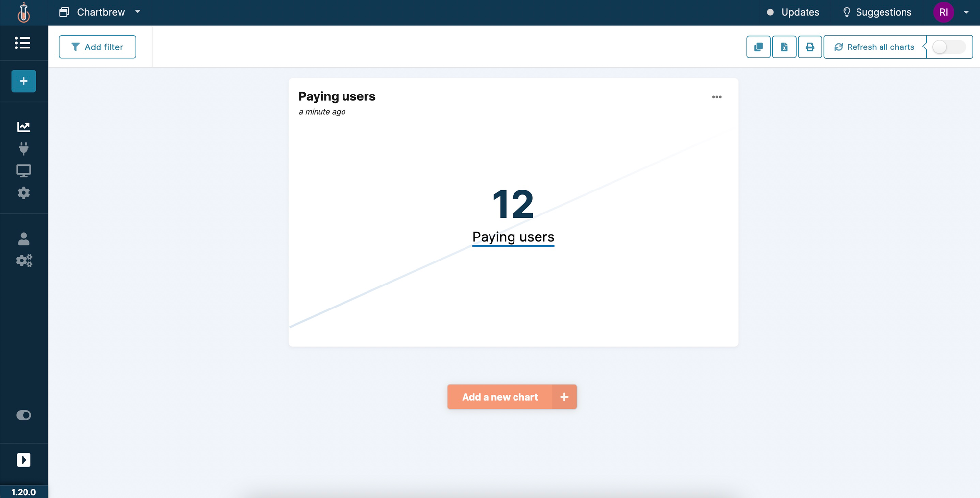Screen dimensions: 980x498
Task: Click the TV display mode icon
Action: pos(23,170)
